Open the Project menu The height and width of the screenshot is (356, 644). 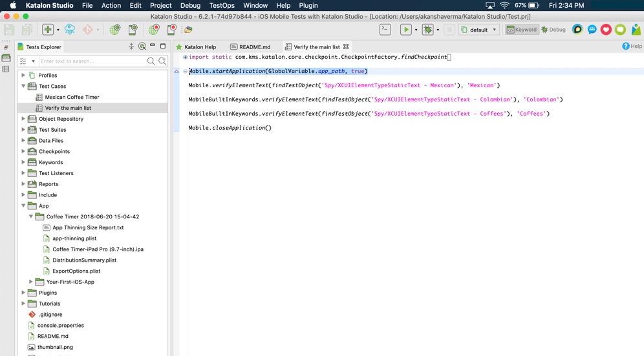click(x=160, y=5)
